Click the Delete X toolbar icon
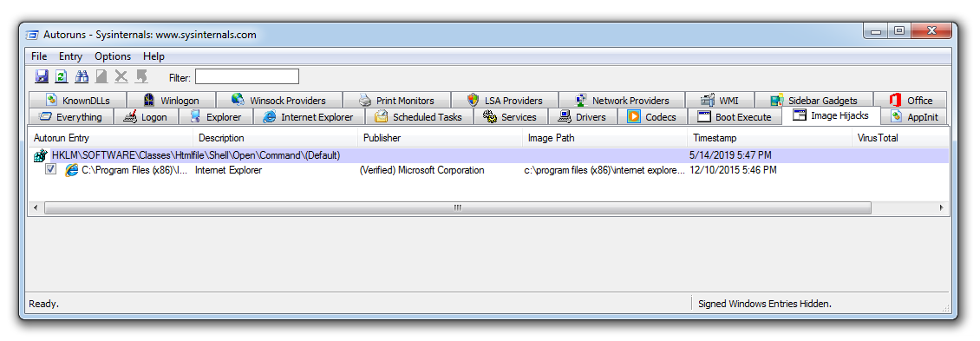The height and width of the screenshot is (341, 980). tap(121, 76)
